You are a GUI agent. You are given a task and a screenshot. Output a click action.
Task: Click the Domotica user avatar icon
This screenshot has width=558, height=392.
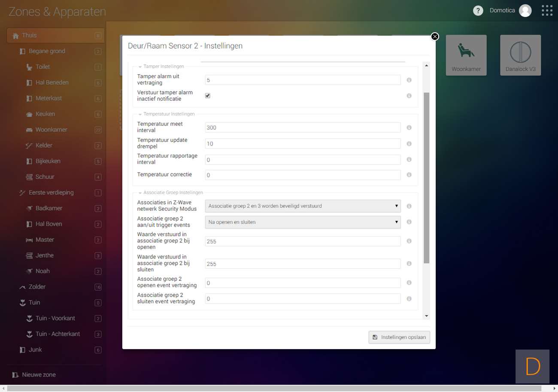click(525, 11)
